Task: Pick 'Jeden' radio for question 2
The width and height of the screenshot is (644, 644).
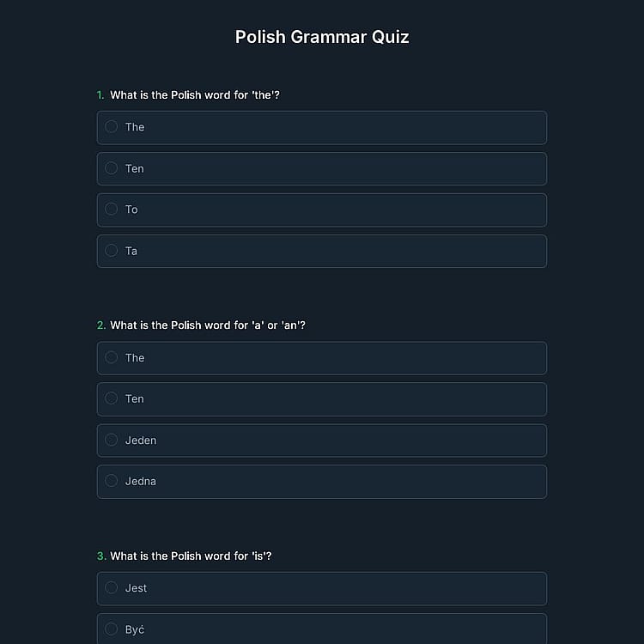Action: point(112,440)
